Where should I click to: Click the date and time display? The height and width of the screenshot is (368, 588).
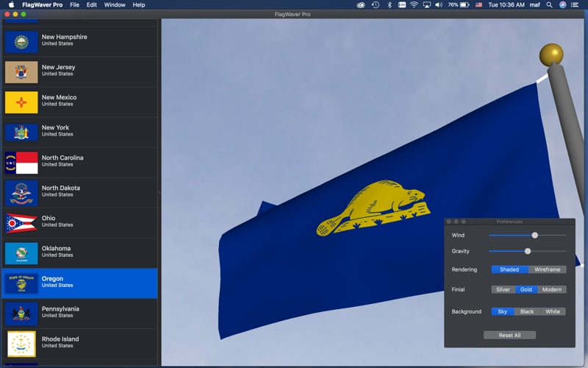pos(506,5)
